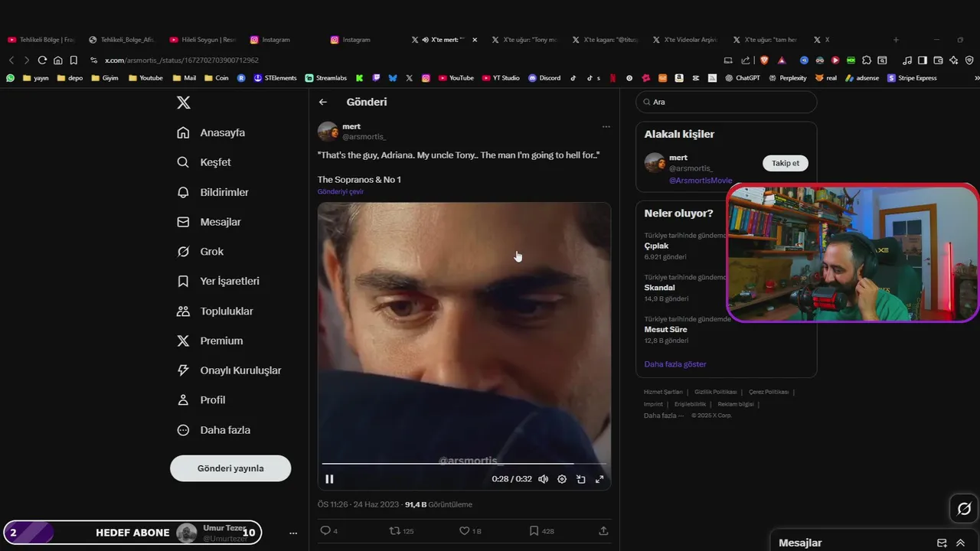This screenshot has height=551, width=980.
Task: Close the active X'te mert tab
Action: tap(475, 40)
